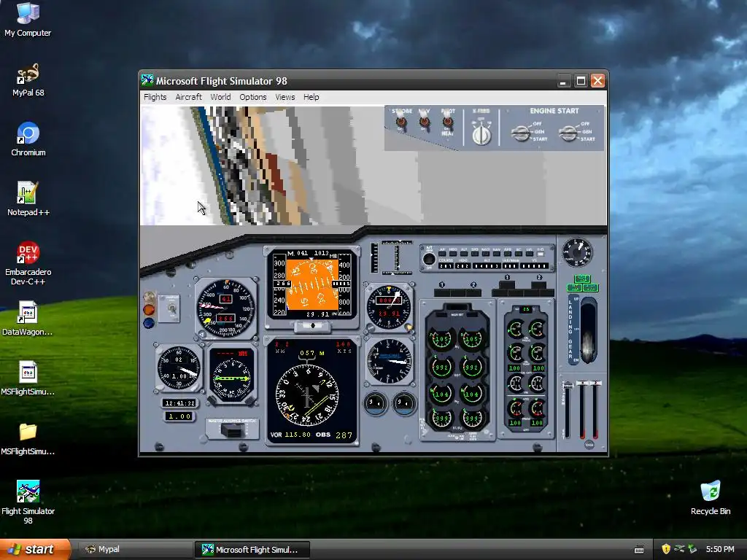Open the Options menu

[x=253, y=97]
